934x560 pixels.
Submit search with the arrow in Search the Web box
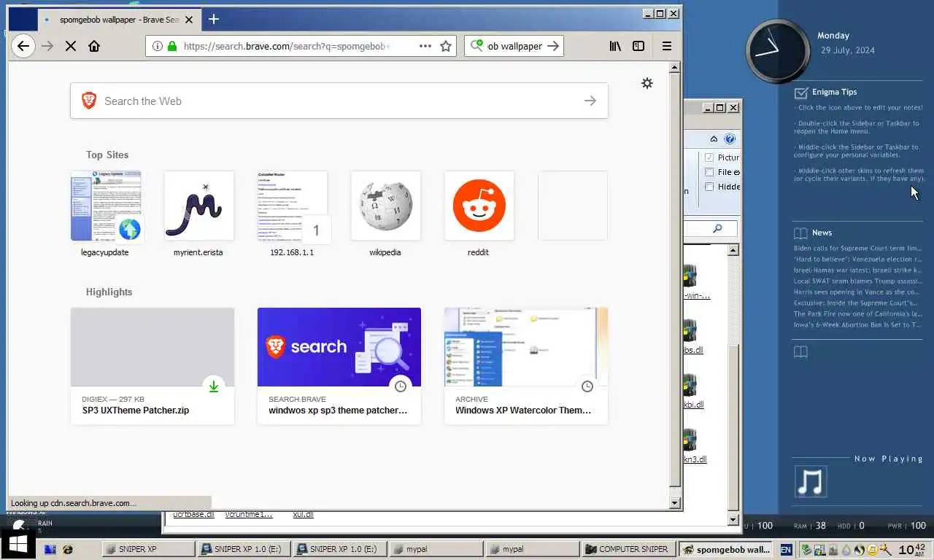(590, 101)
